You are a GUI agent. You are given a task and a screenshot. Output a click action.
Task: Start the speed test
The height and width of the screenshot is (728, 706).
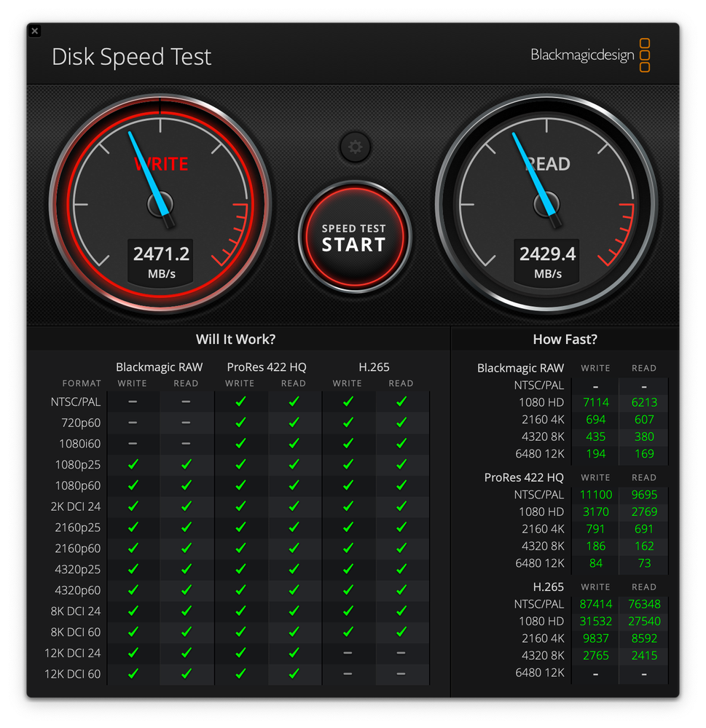point(355,237)
